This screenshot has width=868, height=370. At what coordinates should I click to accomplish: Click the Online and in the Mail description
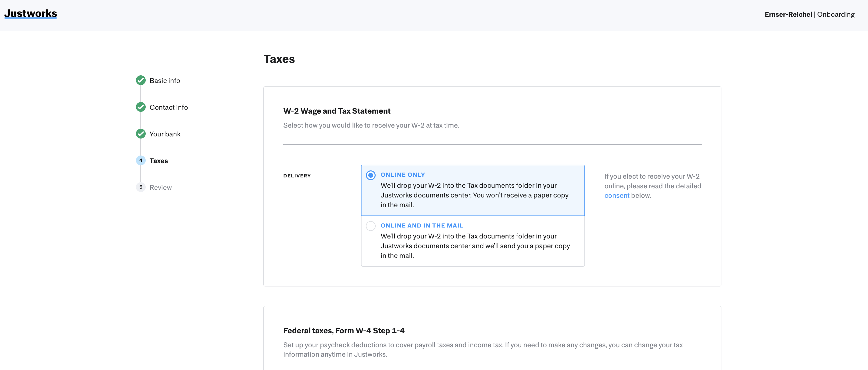pyautogui.click(x=475, y=246)
